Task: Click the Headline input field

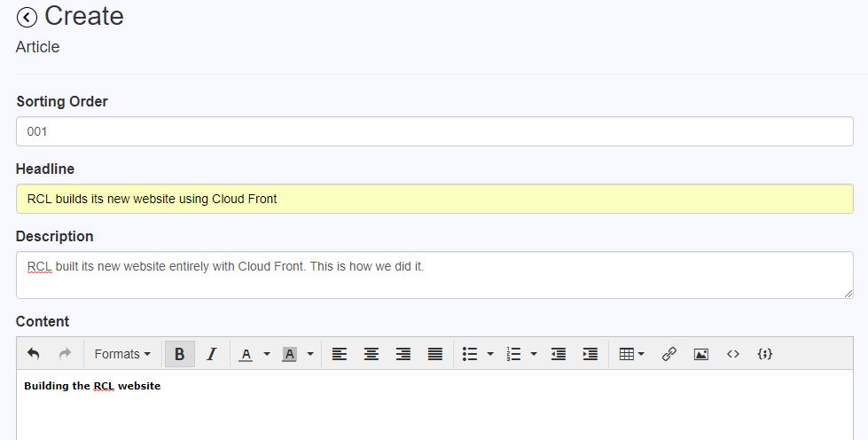Action: [434, 199]
